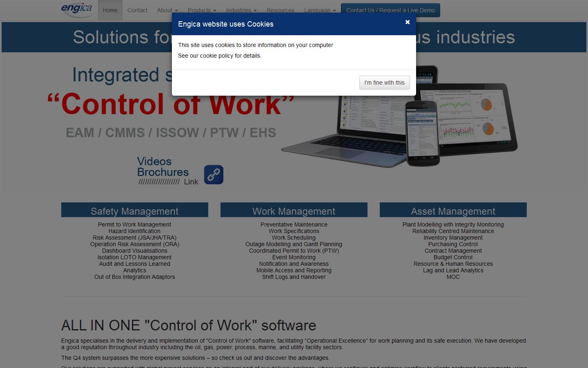588x368 pixels.
Task: Accept cookies with I'm fine with this
Action: coord(384,83)
